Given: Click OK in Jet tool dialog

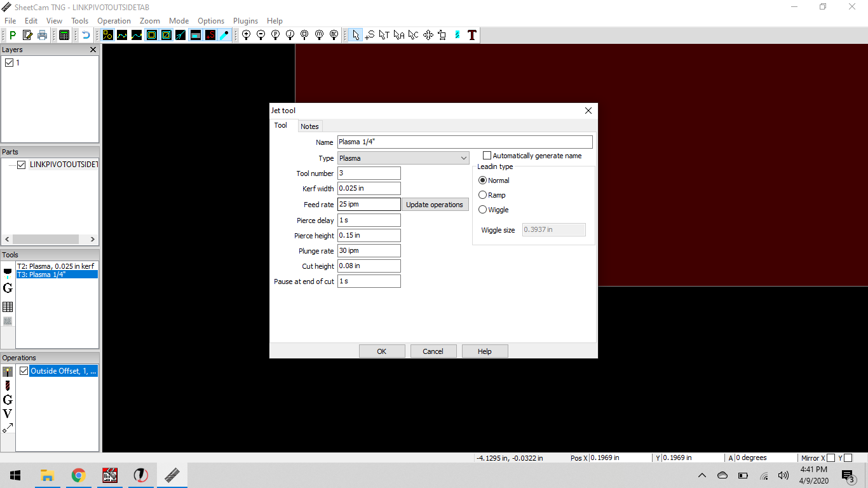Looking at the screenshot, I should point(381,351).
